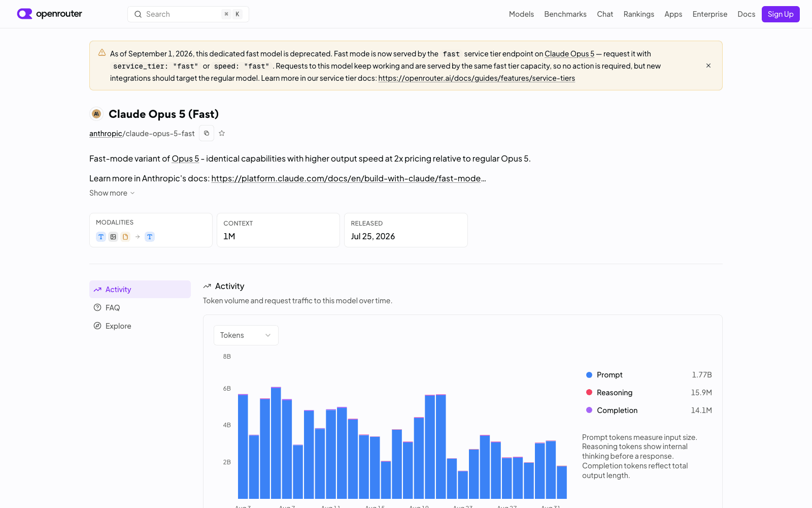Click the Activity heading trend icon
Image resolution: width=812 pixels, height=508 pixels.
207,286
